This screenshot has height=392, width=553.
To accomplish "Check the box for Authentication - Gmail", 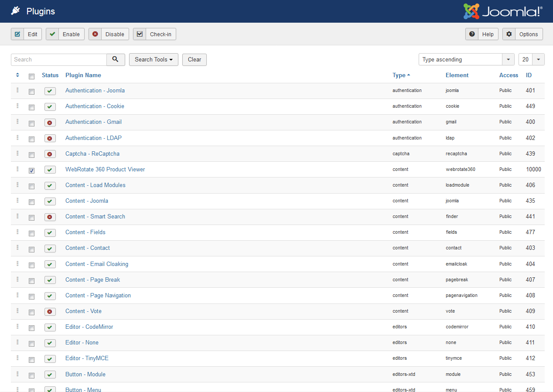I will [x=31, y=123].
